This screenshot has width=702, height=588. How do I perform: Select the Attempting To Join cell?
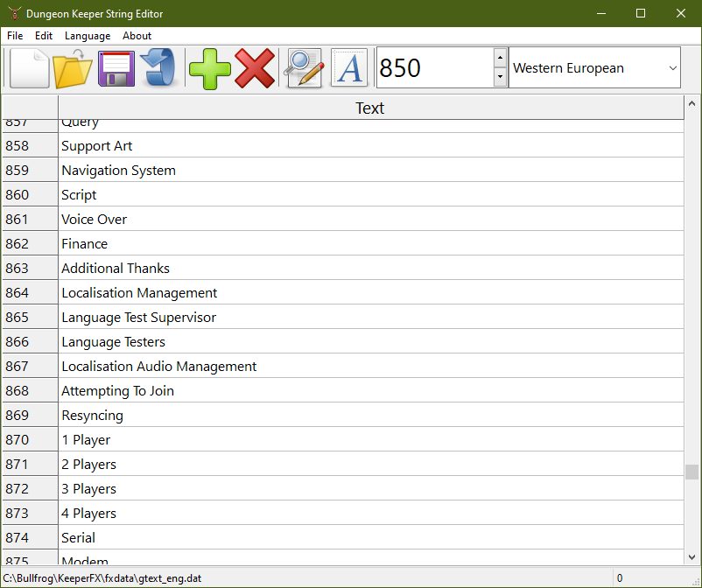point(371,390)
